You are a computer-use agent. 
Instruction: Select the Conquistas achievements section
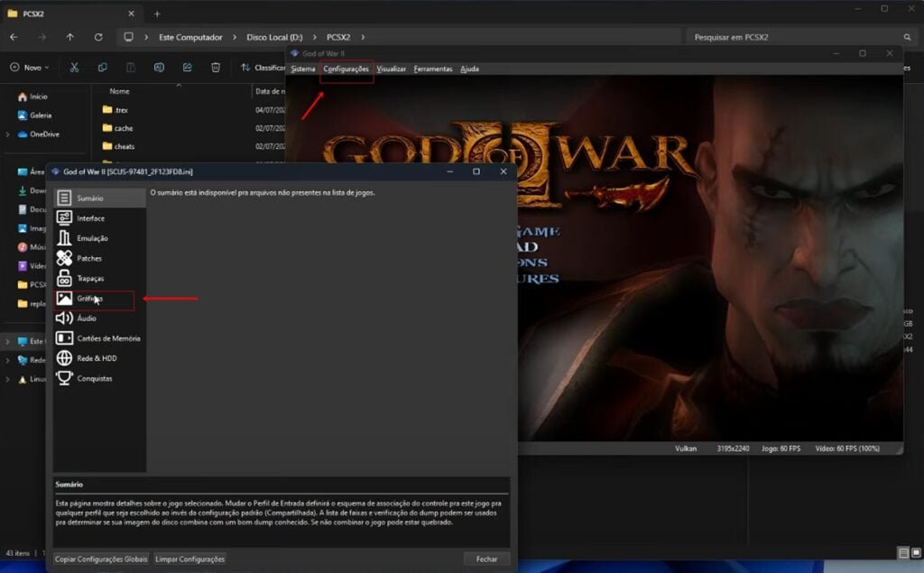pyautogui.click(x=99, y=378)
